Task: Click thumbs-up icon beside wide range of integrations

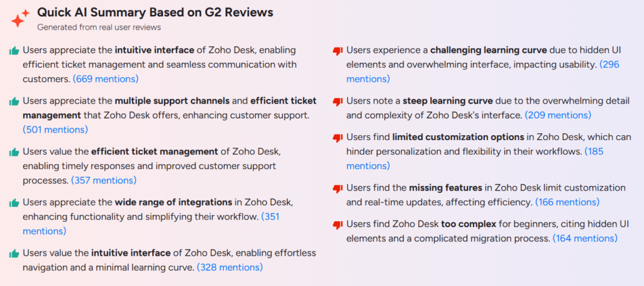Action: tap(14, 202)
